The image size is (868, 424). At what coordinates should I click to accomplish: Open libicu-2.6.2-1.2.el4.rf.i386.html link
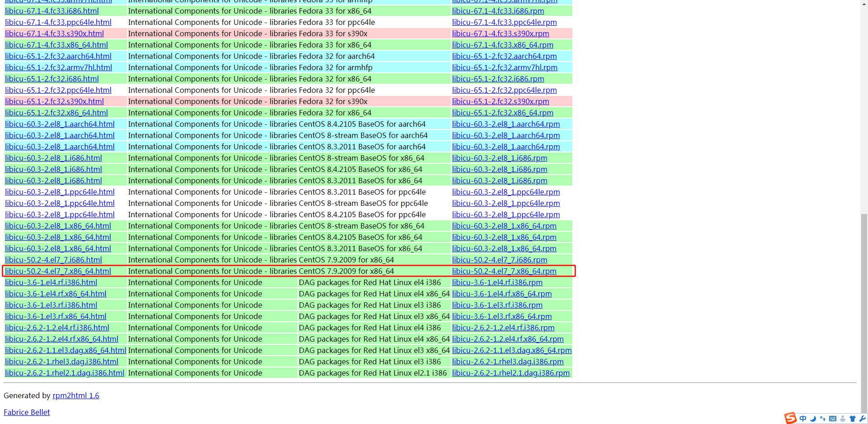tap(57, 328)
